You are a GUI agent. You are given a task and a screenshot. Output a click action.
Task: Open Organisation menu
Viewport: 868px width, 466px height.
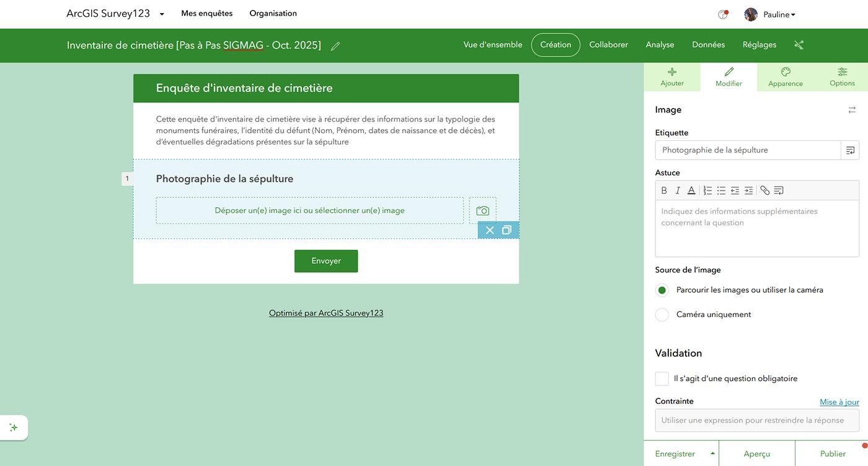273,14
